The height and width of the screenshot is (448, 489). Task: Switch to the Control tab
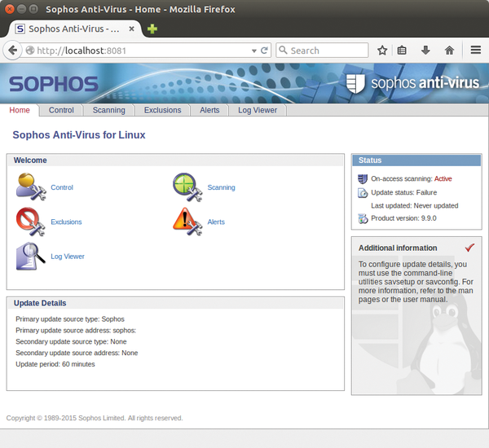(61, 110)
